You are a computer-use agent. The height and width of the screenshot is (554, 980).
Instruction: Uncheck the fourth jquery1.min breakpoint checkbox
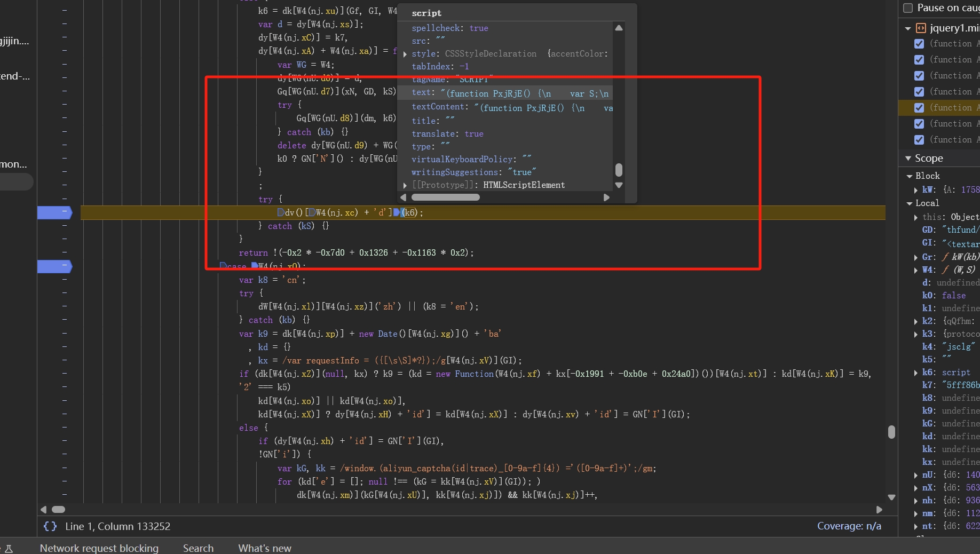pyautogui.click(x=919, y=92)
